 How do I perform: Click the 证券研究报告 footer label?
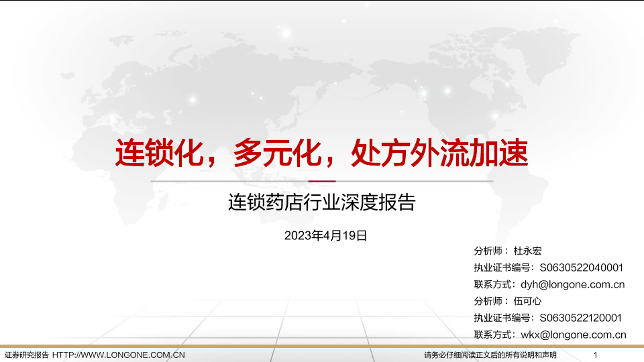[x=27, y=355]
